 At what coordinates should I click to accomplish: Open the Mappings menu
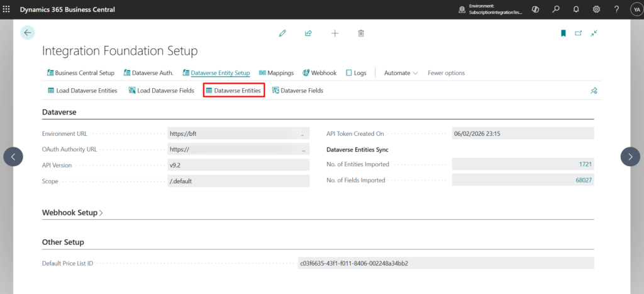pos(276,73)
